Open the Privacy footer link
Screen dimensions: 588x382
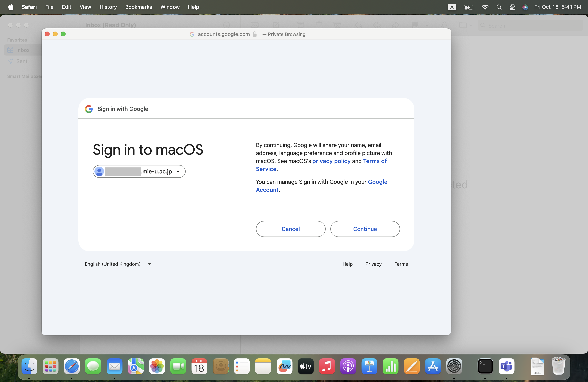pos(373,264)
